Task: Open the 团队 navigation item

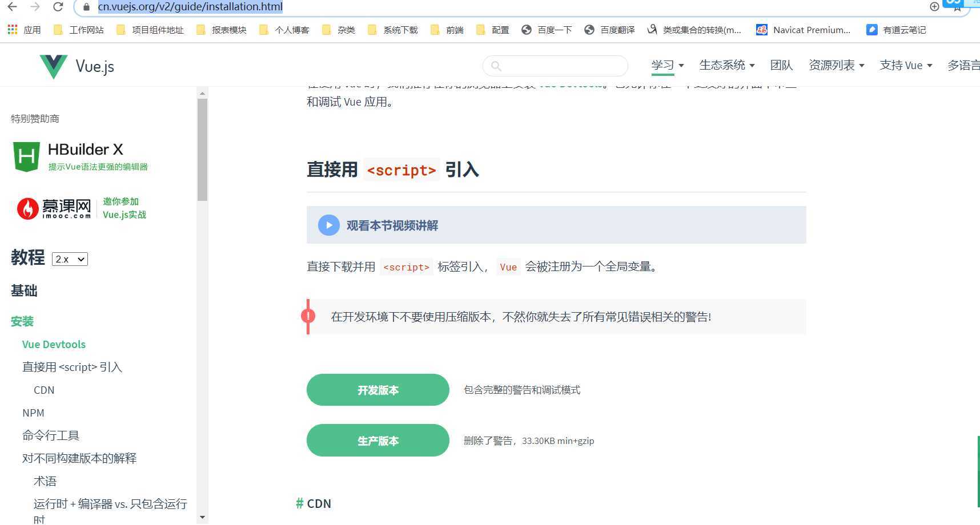Action: pyautogui.click(x=781, y=65)
